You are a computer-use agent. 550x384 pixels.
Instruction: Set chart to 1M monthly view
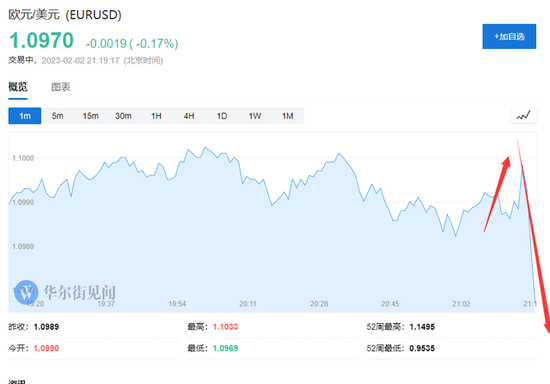[x=288, y=116]
